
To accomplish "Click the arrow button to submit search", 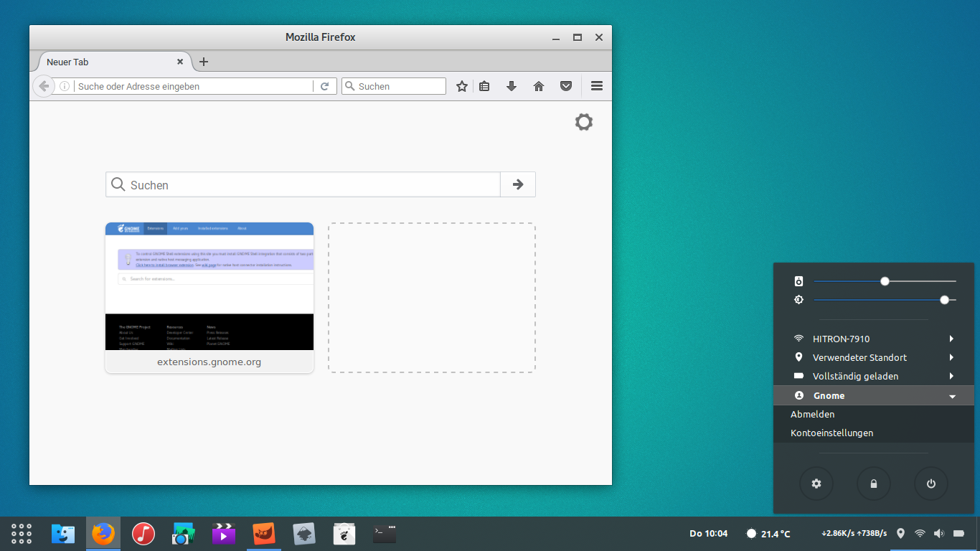I will [x=518, y=184].
